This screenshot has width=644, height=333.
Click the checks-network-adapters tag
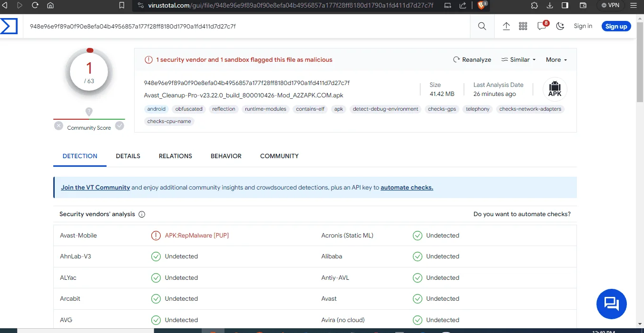pyautogui.click(x=530, y=109)
